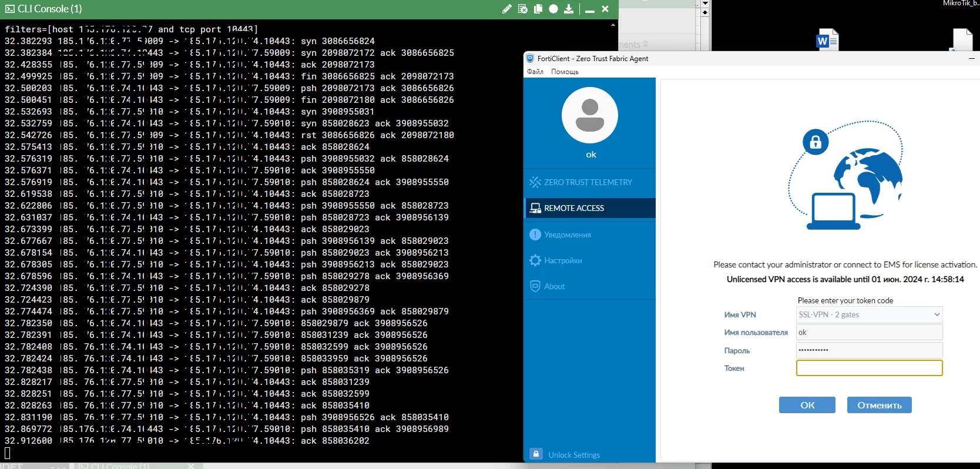Click the license activation notice text

[845, 264]
